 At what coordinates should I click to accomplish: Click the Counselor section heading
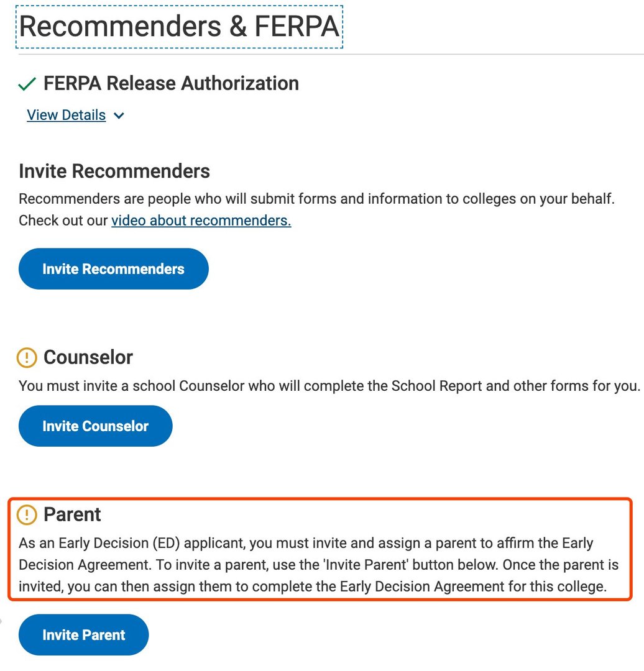88,357
